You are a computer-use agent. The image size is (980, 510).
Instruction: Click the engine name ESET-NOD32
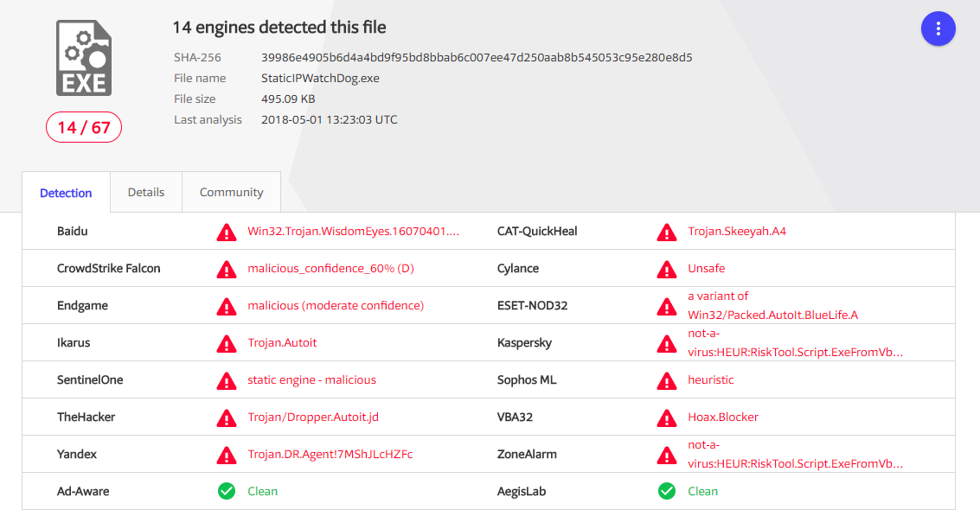[x=533, y=305]
